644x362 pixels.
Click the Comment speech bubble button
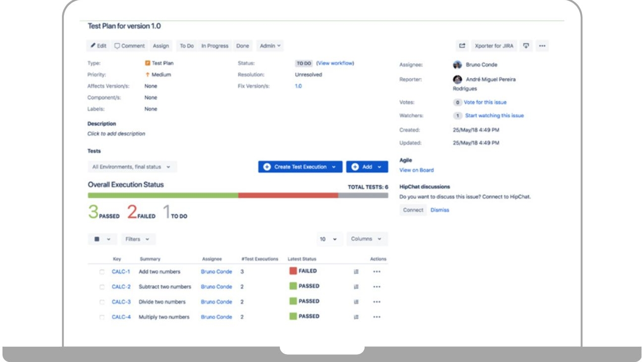point(130,46)
